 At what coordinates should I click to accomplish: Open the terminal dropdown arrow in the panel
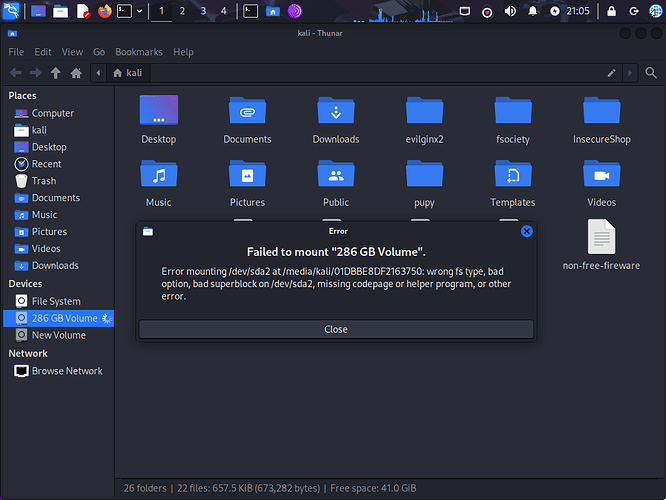point(139,11)
